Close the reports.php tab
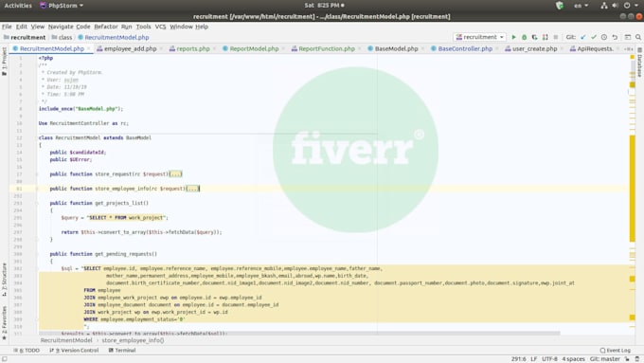 point(214,49)
